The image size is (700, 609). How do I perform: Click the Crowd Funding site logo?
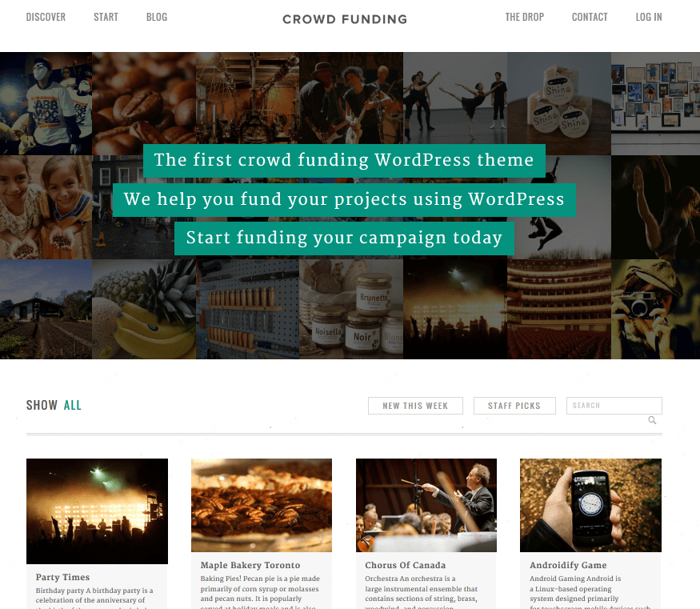pyautogui.click(x=345, y=19)
